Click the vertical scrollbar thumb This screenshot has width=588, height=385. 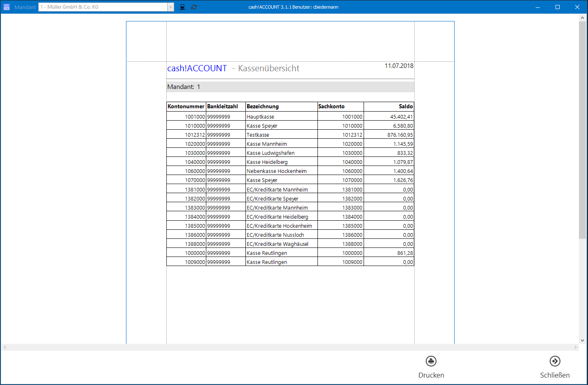click(x=582, y=130)
